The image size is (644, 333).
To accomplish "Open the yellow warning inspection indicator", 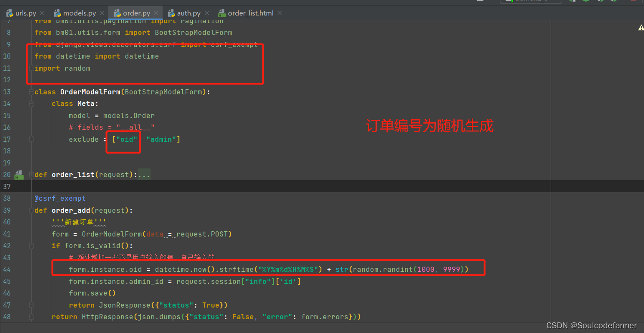I will [x=641, y=28].
